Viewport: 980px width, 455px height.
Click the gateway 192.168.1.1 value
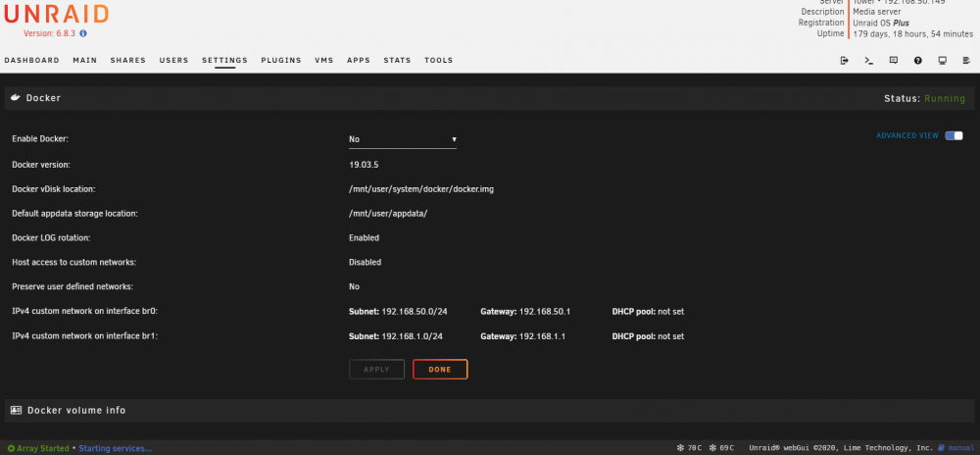pyautogui.click(x=543, y=337)
